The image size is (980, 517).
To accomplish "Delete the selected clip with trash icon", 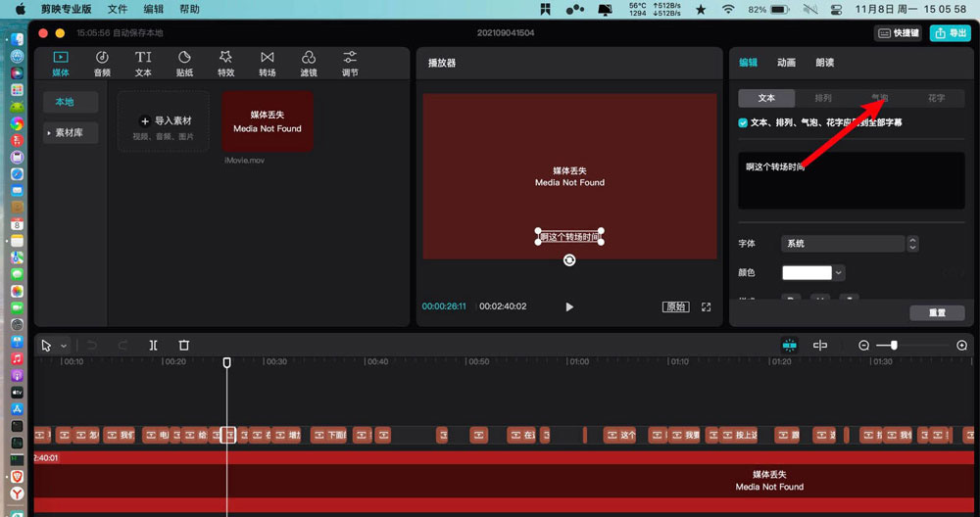I will pos(184,346).
